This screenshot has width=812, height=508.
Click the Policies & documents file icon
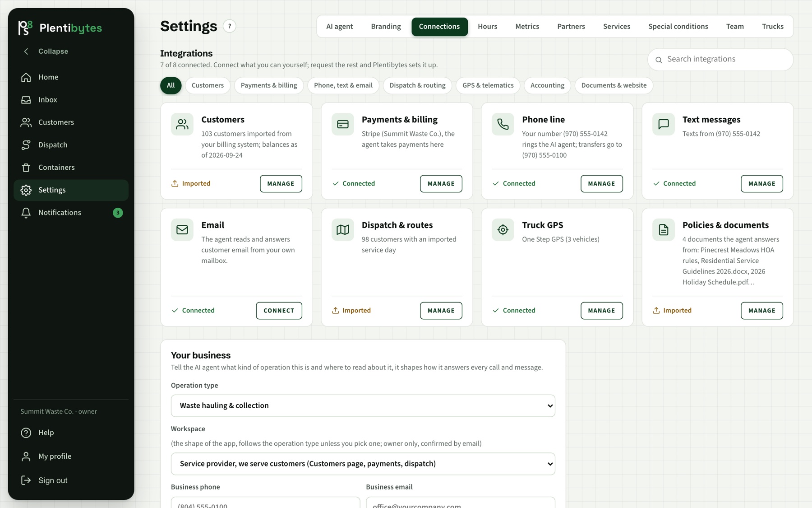pyautogui.click(x=664, y=230)
